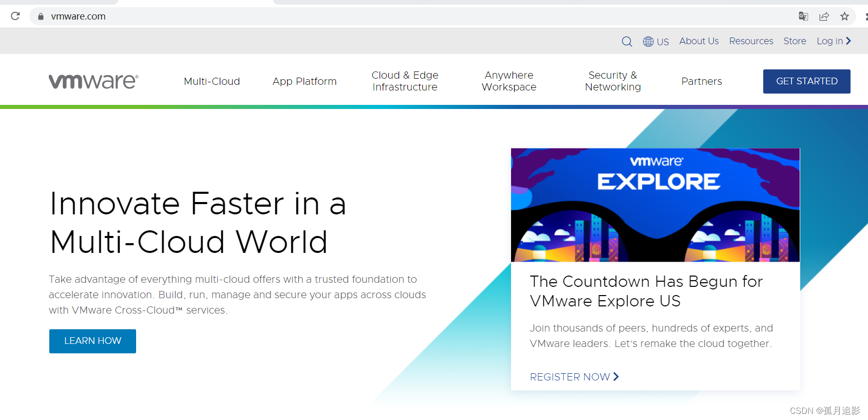Screen dimensions: 868x420
Task: Click the LEARN HOW button
Action: click(92, 341)
